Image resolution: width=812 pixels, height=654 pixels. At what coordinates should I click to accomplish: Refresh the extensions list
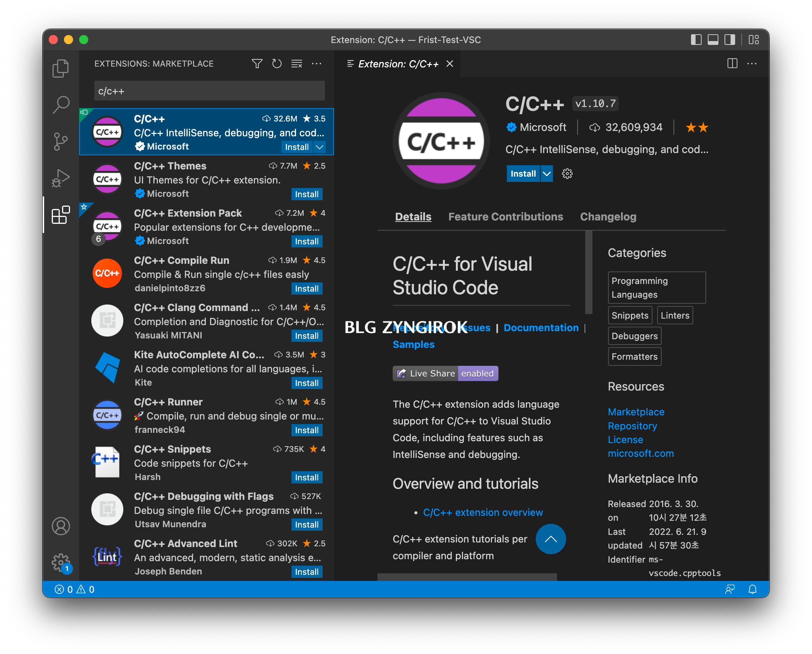(277, 64)
